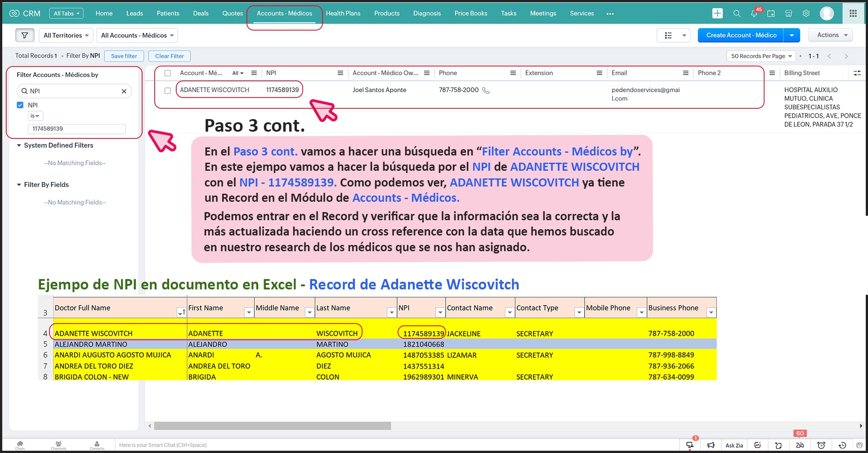This screenshot has width=868, height=453.
Task: Click the plus quick-create icon
Action: (717, 13)
